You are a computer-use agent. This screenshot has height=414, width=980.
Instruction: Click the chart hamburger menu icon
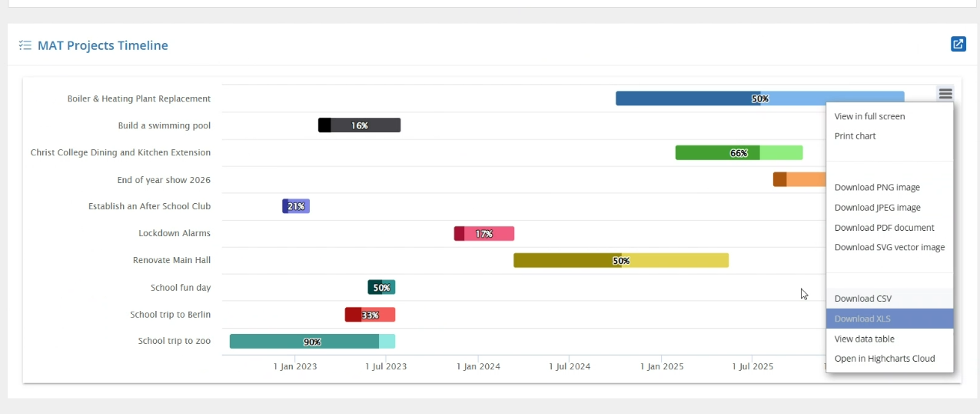(x=945, y=93)
